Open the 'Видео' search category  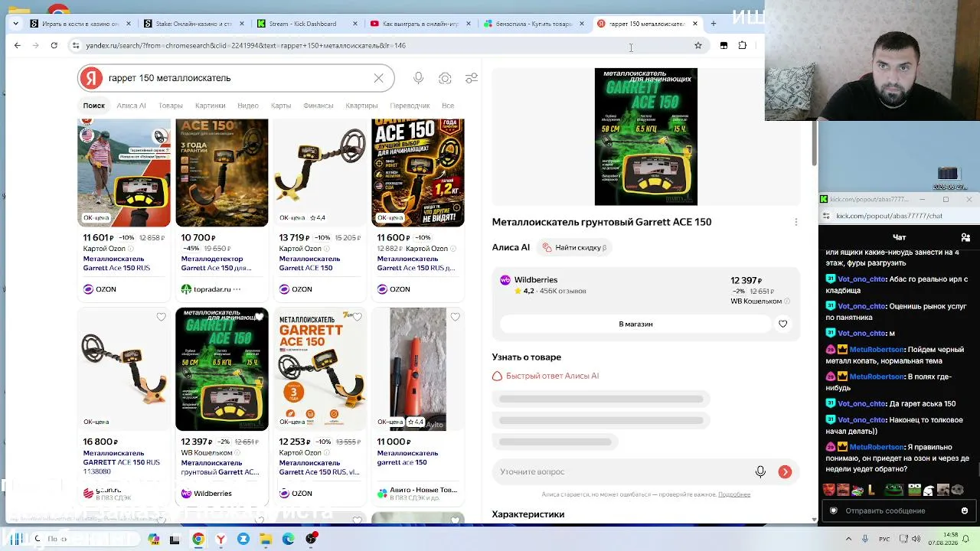point(248,106)
